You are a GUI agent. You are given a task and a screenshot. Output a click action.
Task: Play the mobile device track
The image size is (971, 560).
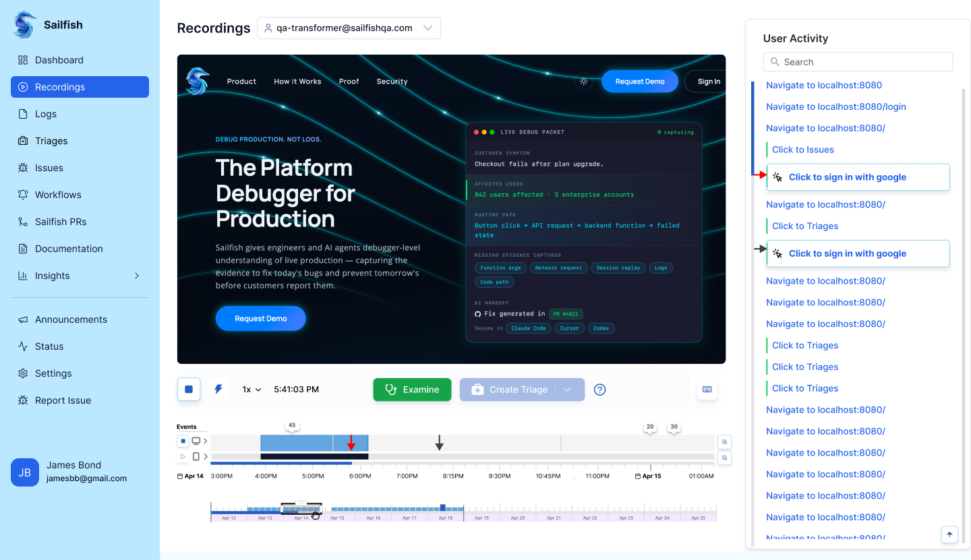[183, 457]
